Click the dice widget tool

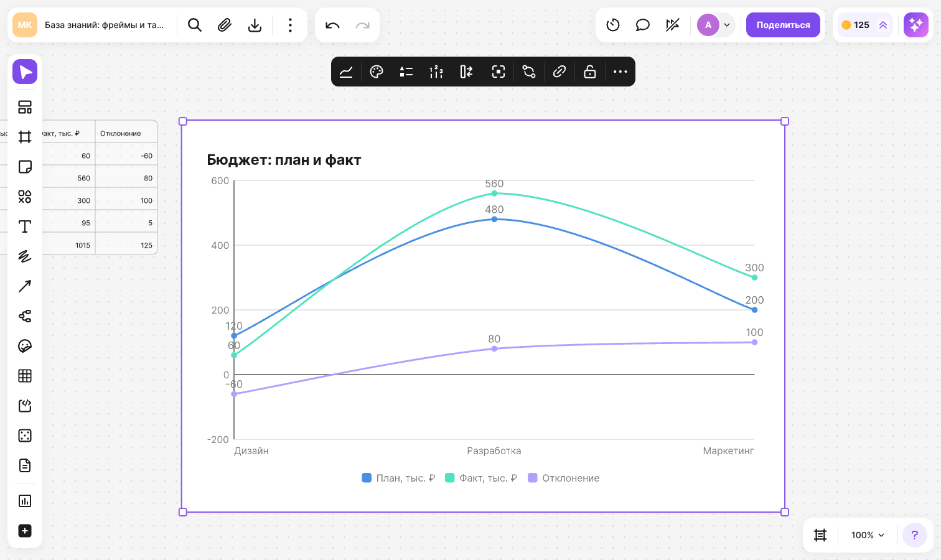pos(25,436)
